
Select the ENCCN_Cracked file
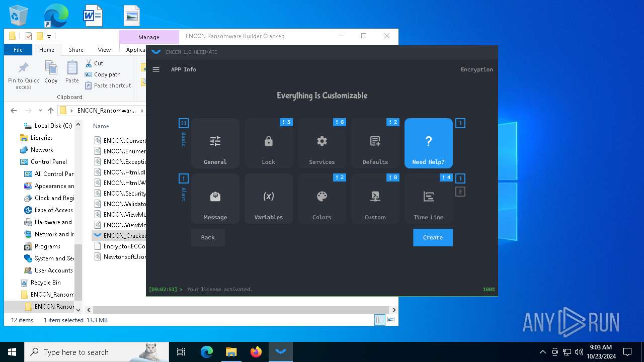[120, 235]
